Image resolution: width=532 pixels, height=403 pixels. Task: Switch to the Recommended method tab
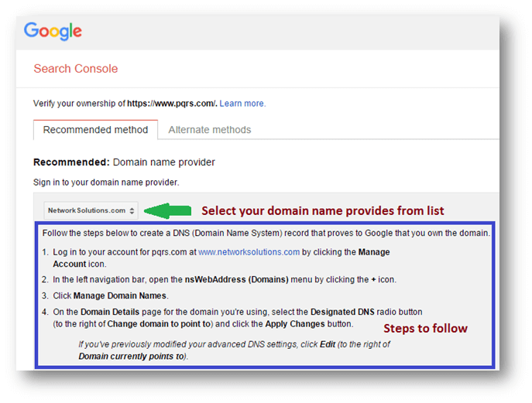pyautogui.click(x=95, y=130)
